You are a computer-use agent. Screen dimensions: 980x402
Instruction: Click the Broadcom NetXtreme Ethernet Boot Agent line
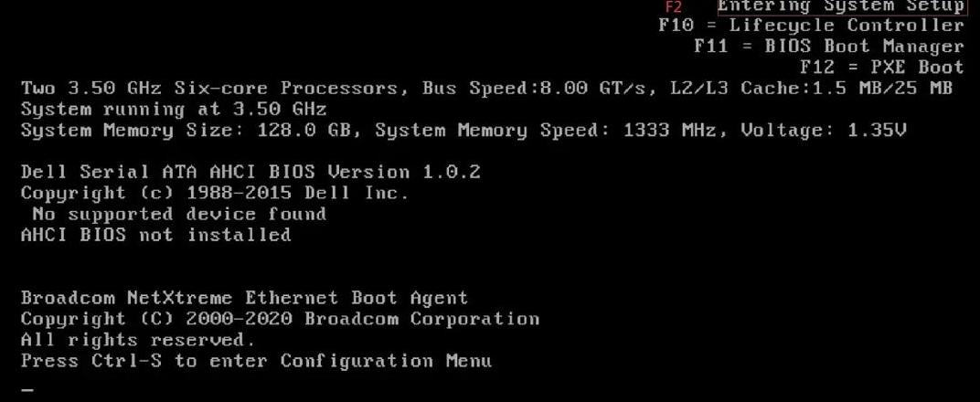click(x=244, y=298)
